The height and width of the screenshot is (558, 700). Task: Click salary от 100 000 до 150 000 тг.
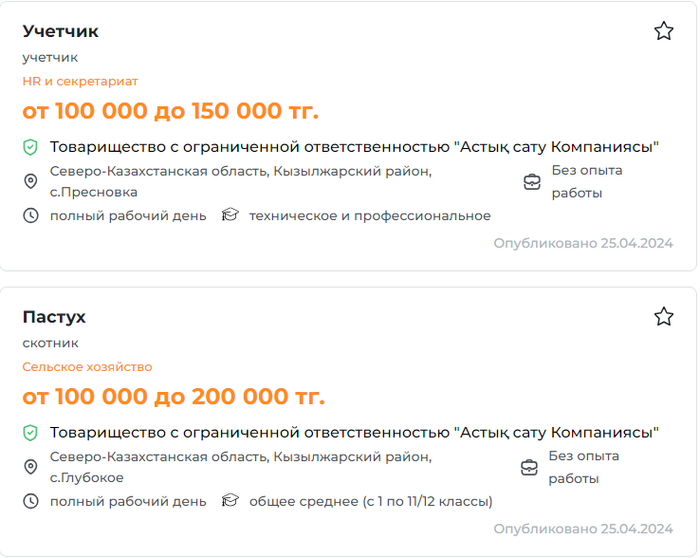[x=170, y=111]
